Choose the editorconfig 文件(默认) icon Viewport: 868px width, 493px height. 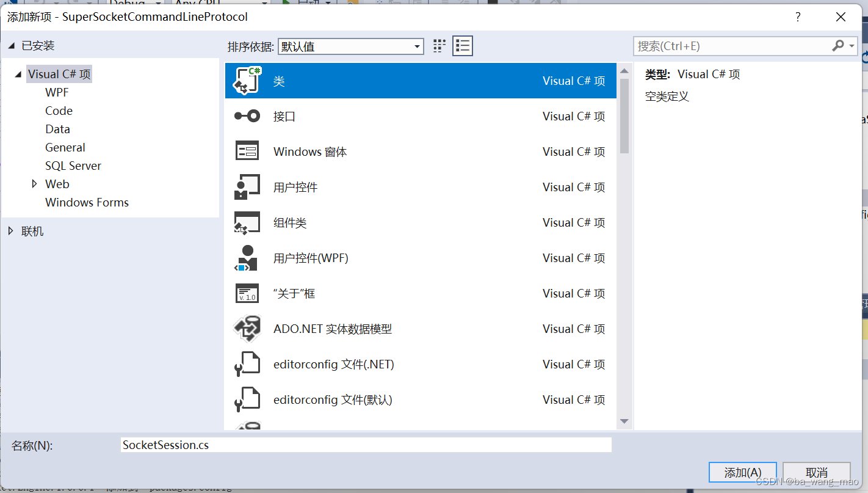click(x=248, y=400)
